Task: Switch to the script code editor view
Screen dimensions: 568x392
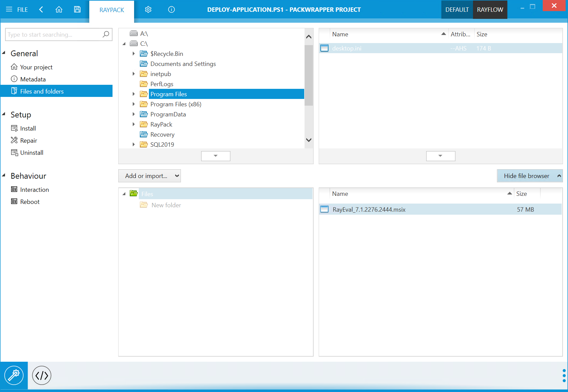Action: click(41, 375)
